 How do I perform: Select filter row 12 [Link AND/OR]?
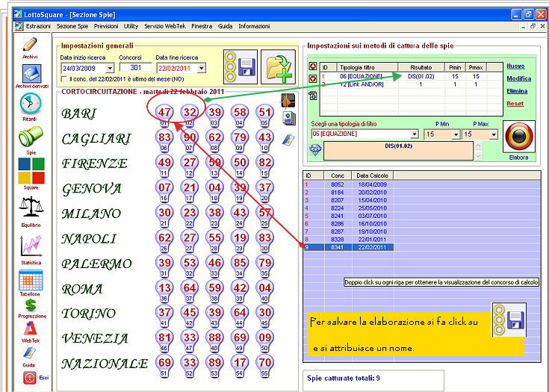click(411, 84)
